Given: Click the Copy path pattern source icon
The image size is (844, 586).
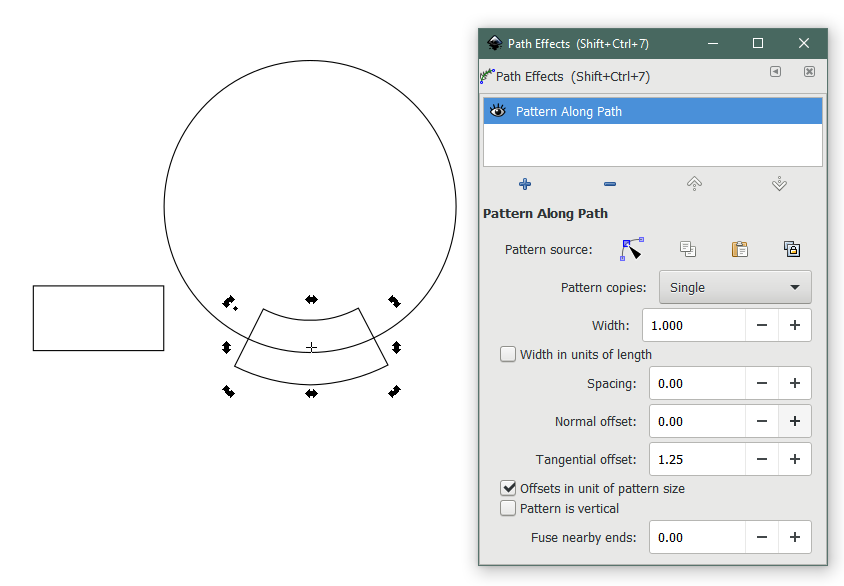Looking at the screenshot, I should point(687,249).
